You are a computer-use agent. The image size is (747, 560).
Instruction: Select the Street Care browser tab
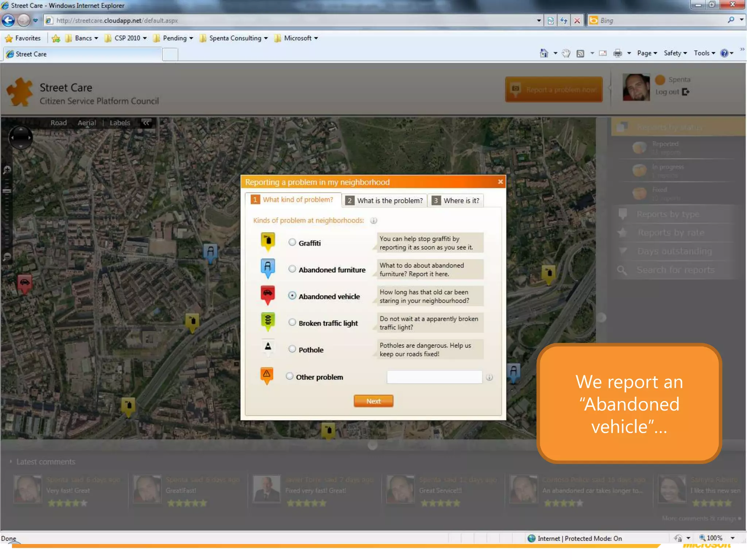(82, 54)
